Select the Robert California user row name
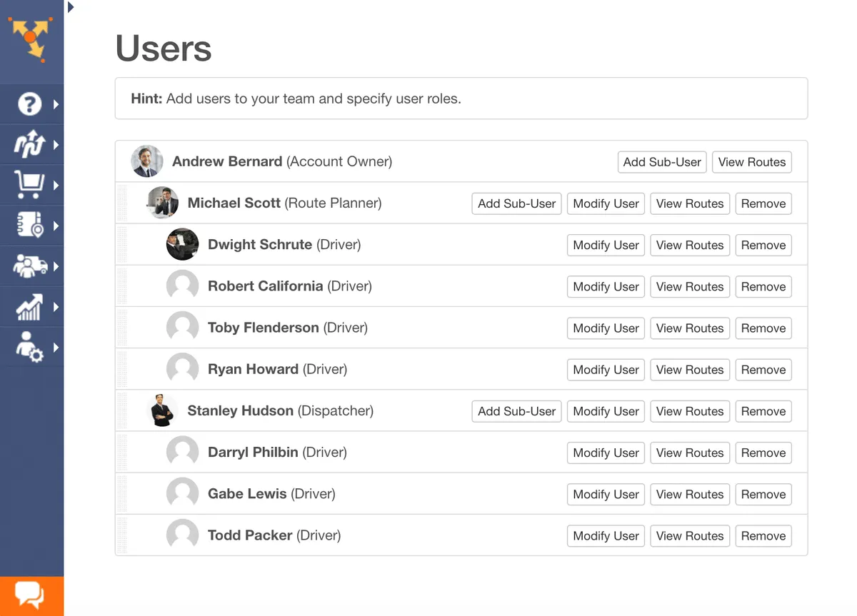857x616 pixels. (x=265, y=286)
